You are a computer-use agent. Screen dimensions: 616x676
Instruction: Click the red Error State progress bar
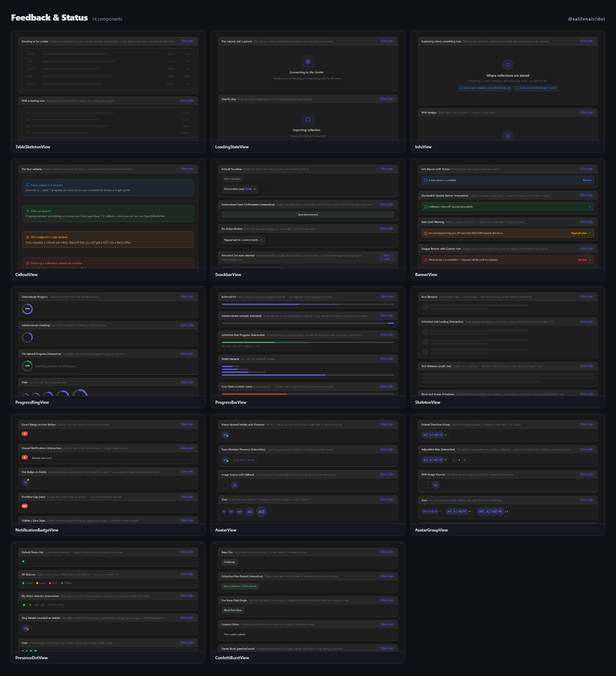(x=308, y=394)
